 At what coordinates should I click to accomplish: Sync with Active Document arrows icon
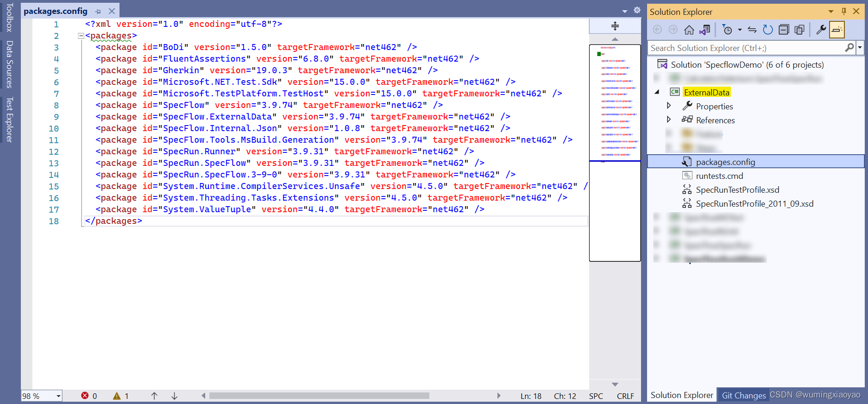tap(752, 30)
